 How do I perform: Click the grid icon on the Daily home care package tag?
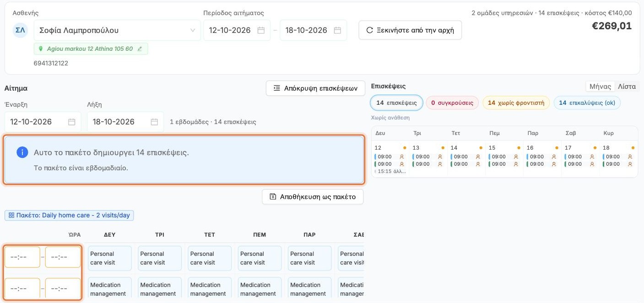tap(11, 215)
